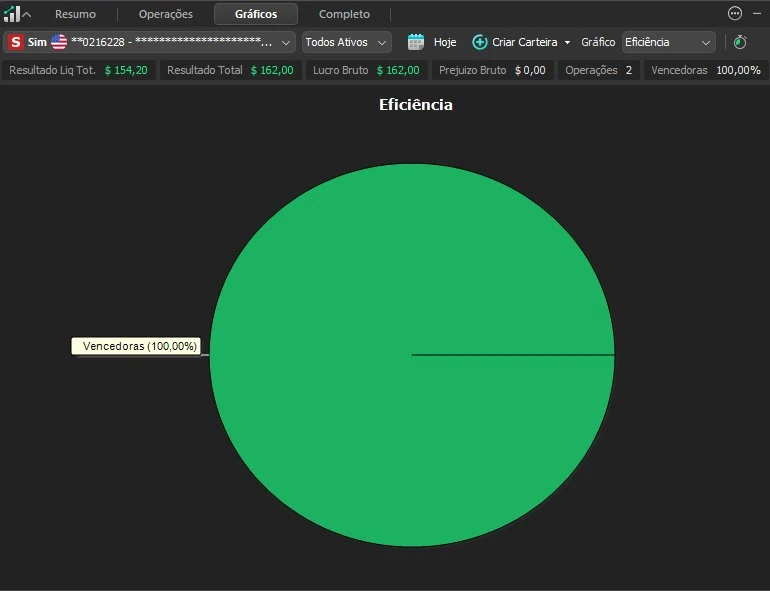
Task: Click the Criar Carteira button label
Action: point(524,42)
